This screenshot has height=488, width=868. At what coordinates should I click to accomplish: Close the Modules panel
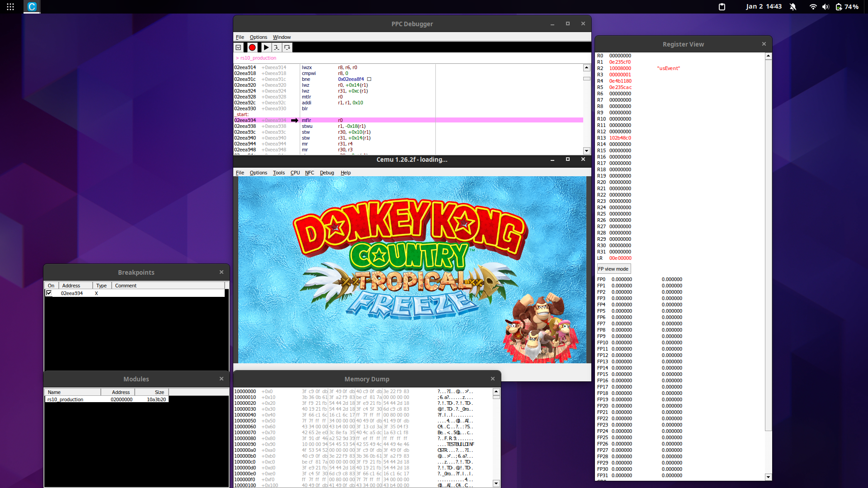click(222, 379)
